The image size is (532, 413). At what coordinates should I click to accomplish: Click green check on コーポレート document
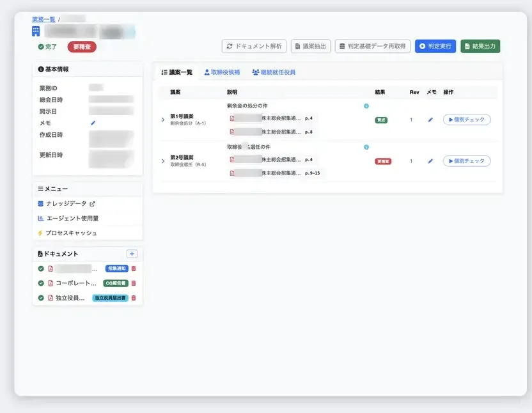click(x=41, y=283)
